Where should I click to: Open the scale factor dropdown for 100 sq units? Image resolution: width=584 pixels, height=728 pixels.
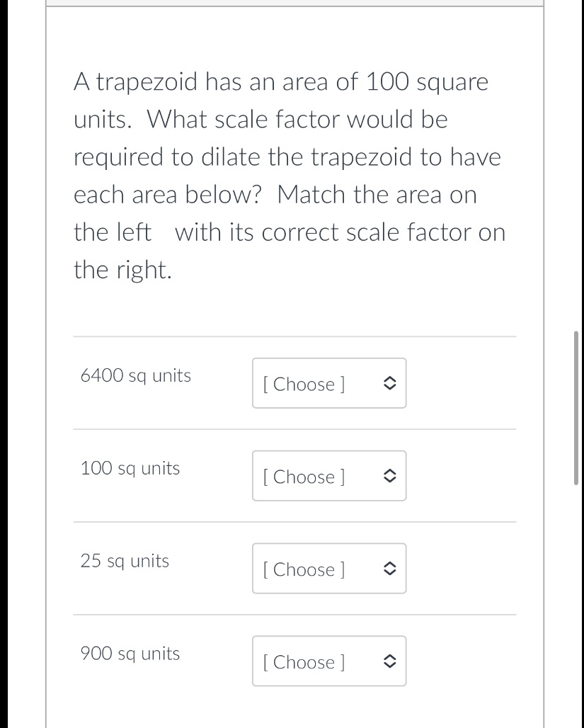point(328,476)
